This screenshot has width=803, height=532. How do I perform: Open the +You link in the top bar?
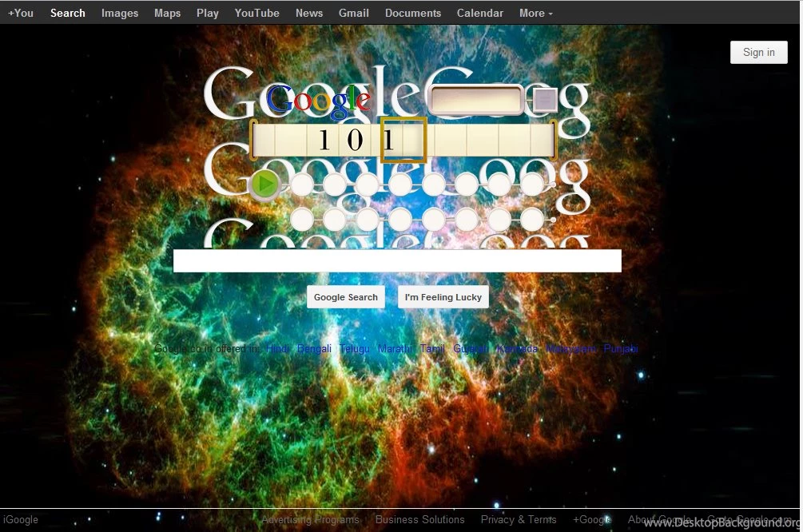coord(21,13)
